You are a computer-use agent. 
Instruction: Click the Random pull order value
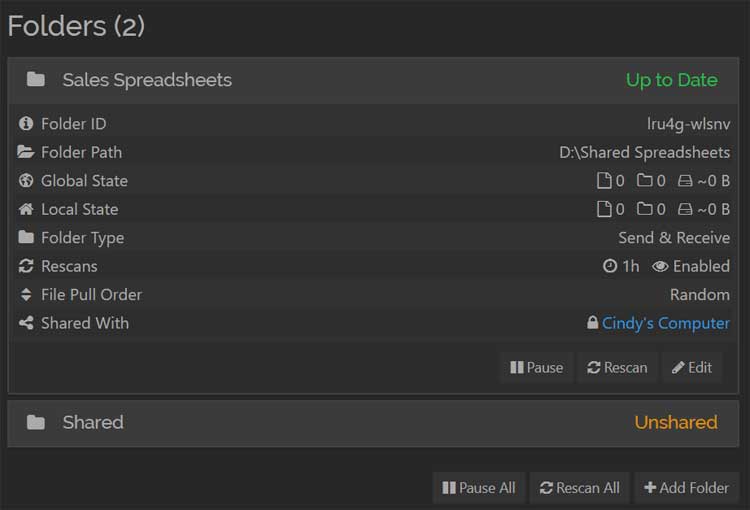700,295
